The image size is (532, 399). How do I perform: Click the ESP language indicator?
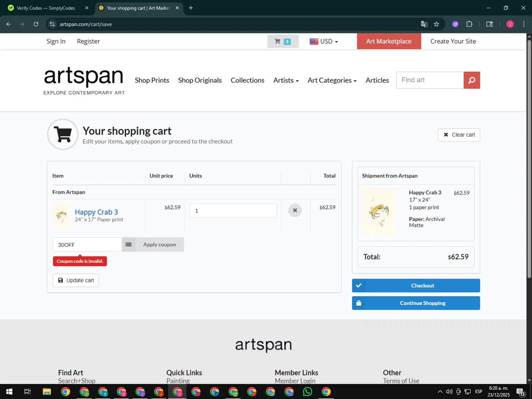tap(478, 392)
